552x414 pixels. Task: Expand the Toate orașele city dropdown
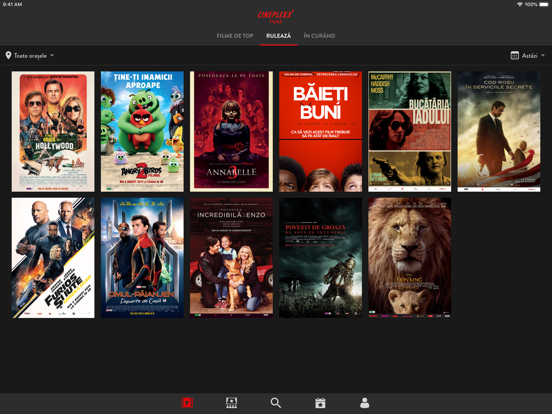(30, 56)
